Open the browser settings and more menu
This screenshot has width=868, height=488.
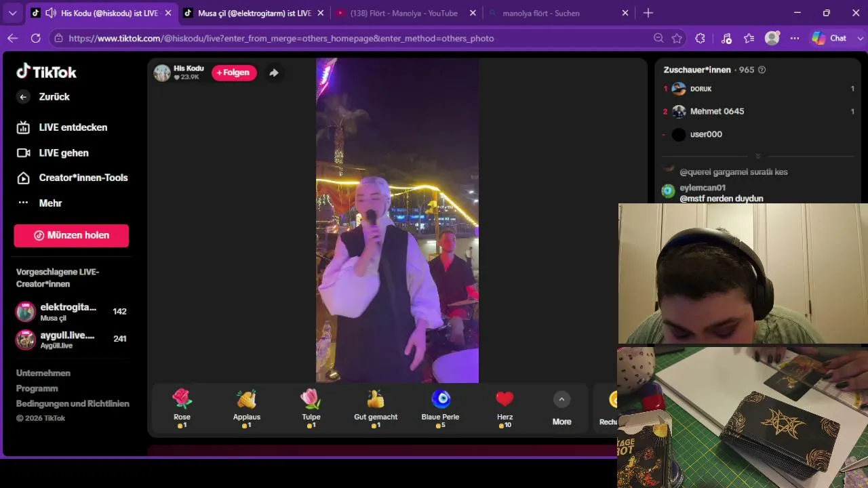coord(795,39)
